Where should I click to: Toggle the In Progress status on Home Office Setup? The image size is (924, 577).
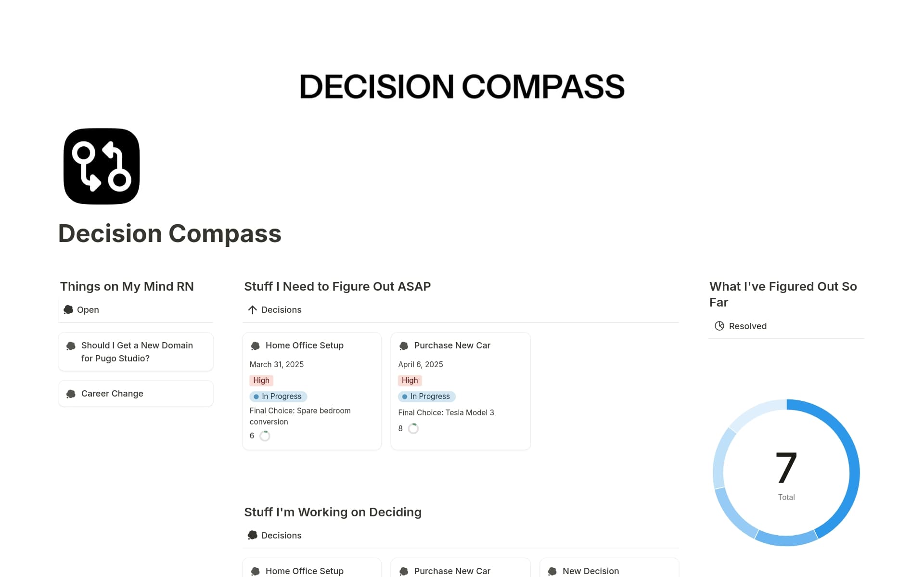point(278,396)
